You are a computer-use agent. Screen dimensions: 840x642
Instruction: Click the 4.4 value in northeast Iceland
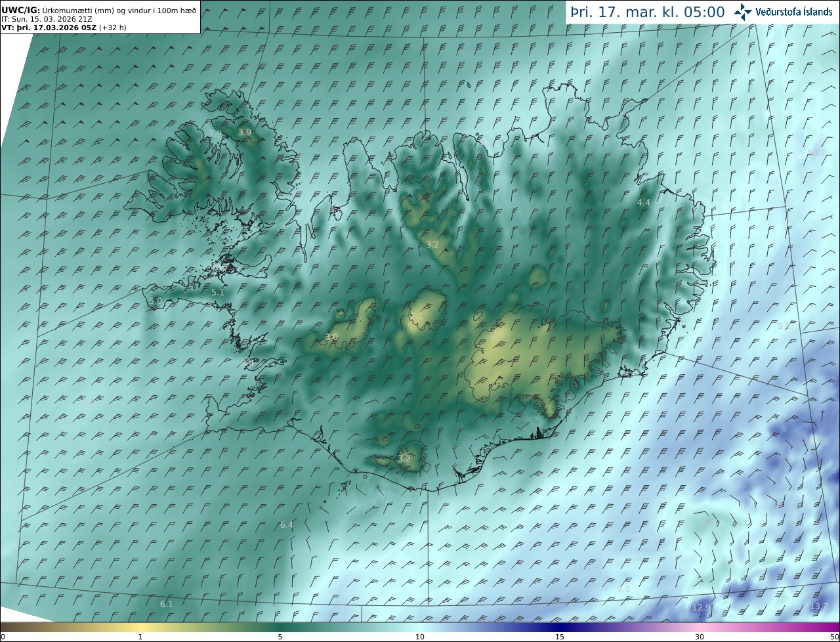point(644,203)
